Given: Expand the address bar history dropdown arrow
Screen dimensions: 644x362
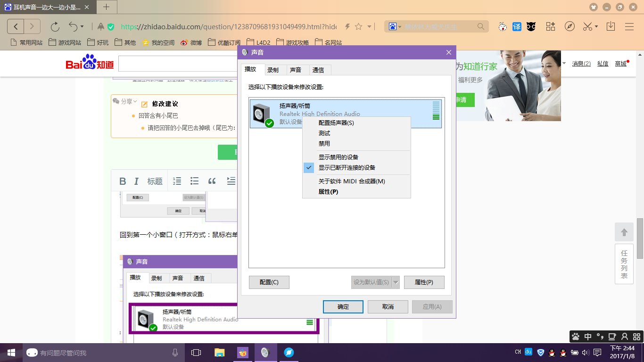Looking at the screenshot, I should pyautogui.click(x=370, y=26).
